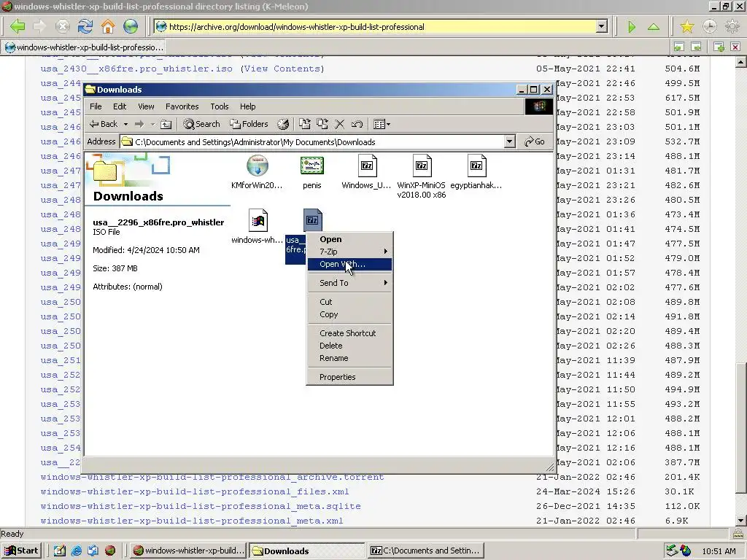The width and height of the screenshot is (747, 560).
Task: Click the K-Meleon URL address field
Action: point(376,27)
